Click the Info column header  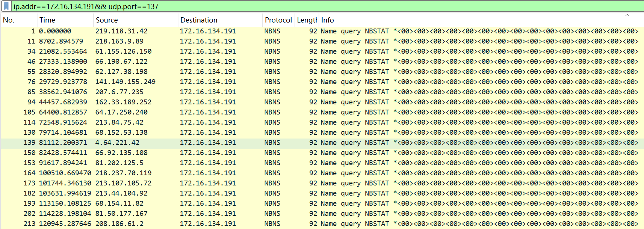coord(481,20)
